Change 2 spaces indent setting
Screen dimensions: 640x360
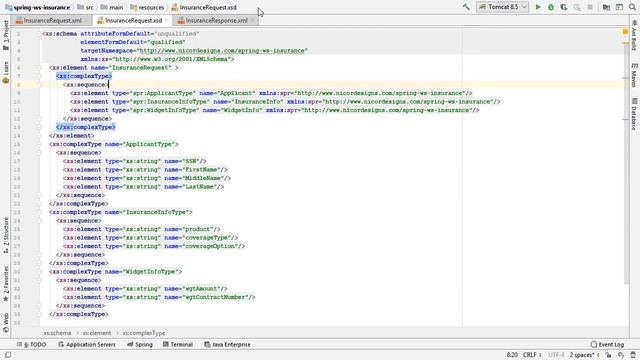(x=584, y=355)
